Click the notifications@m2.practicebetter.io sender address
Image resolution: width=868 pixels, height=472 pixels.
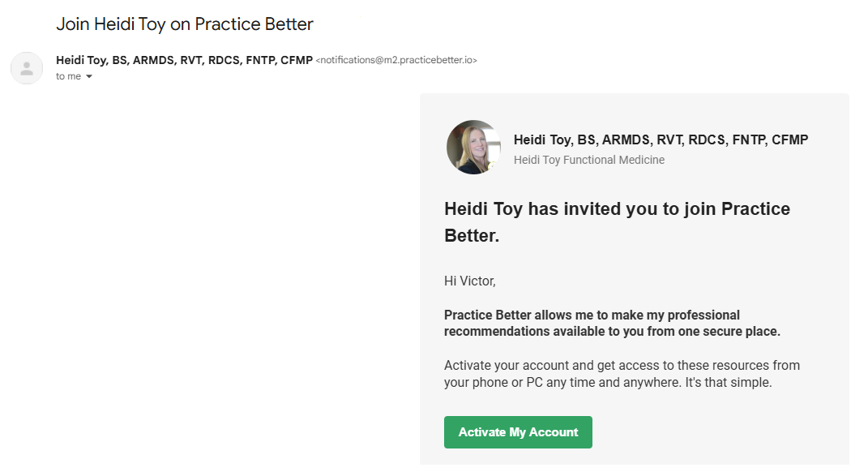tap(396, 60)
